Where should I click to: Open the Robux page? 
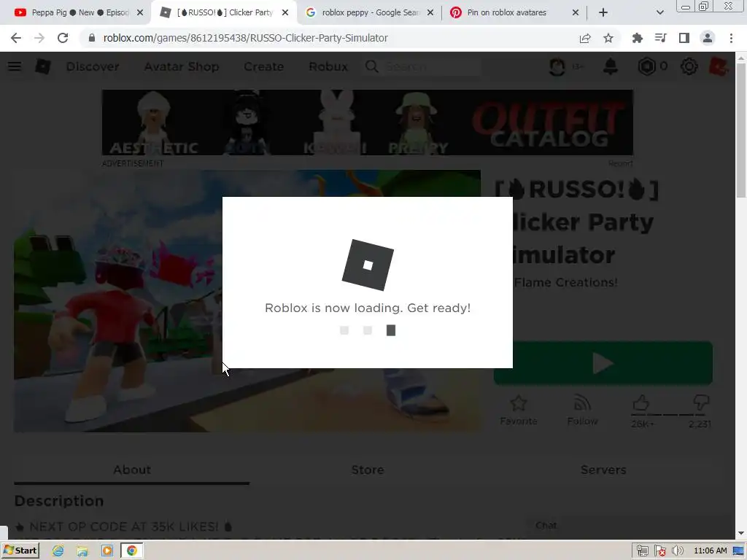pos(328,66)
